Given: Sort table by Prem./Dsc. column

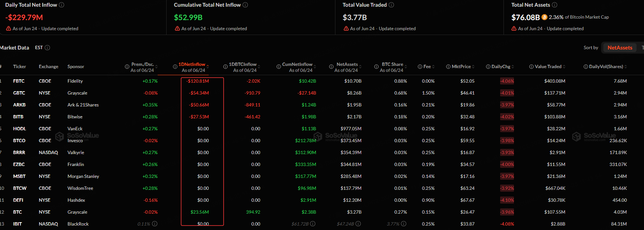Looking at the screenshot, I should (157, 67).
